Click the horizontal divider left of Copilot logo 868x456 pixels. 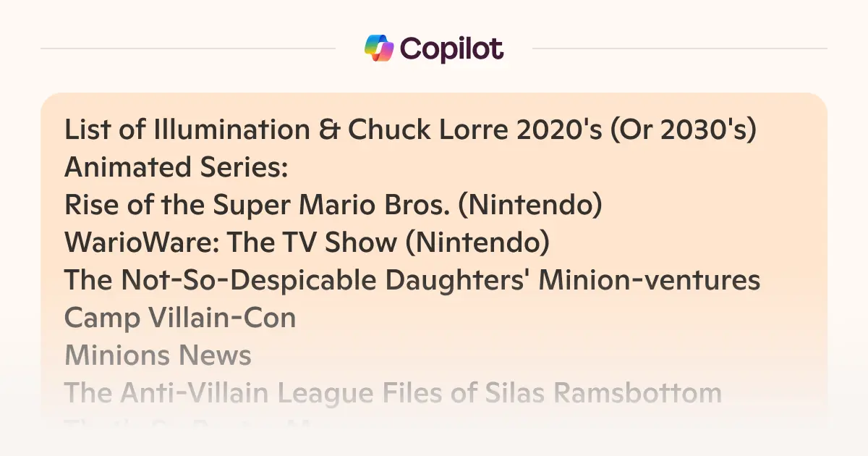point(188,49)
